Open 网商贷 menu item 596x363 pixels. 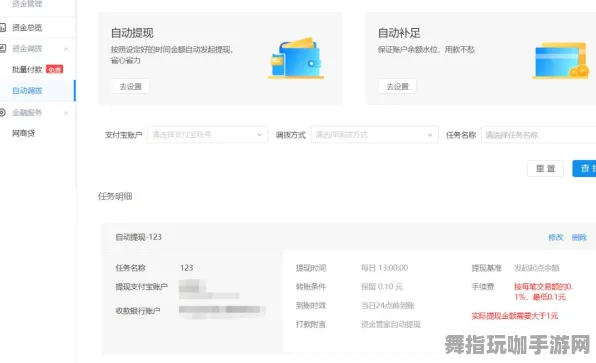pos(24,133)
